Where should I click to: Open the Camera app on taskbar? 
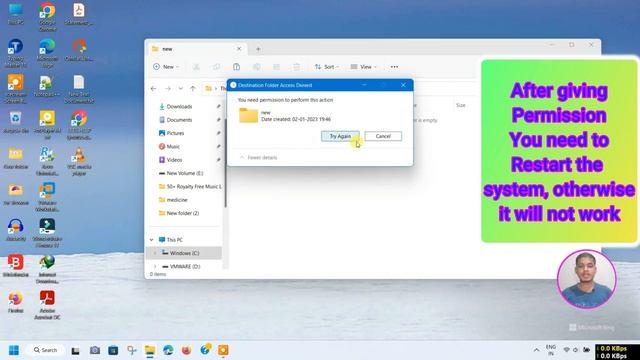95,350
